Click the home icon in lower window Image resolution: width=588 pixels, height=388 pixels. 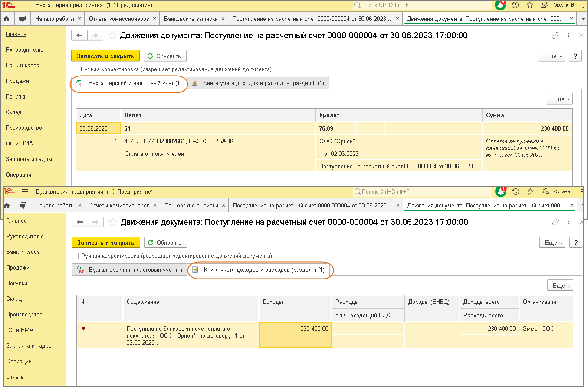coord(7,205)
